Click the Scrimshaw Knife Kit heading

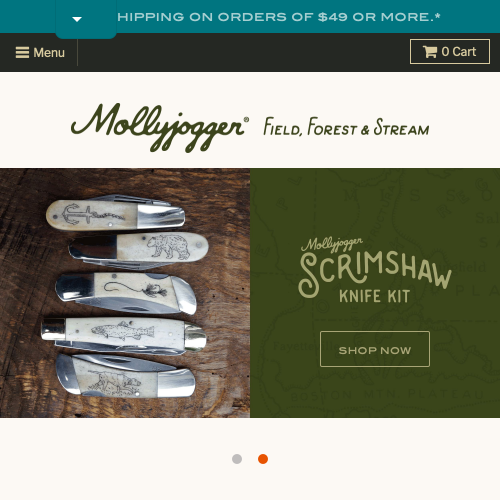(x=375, y=277)
